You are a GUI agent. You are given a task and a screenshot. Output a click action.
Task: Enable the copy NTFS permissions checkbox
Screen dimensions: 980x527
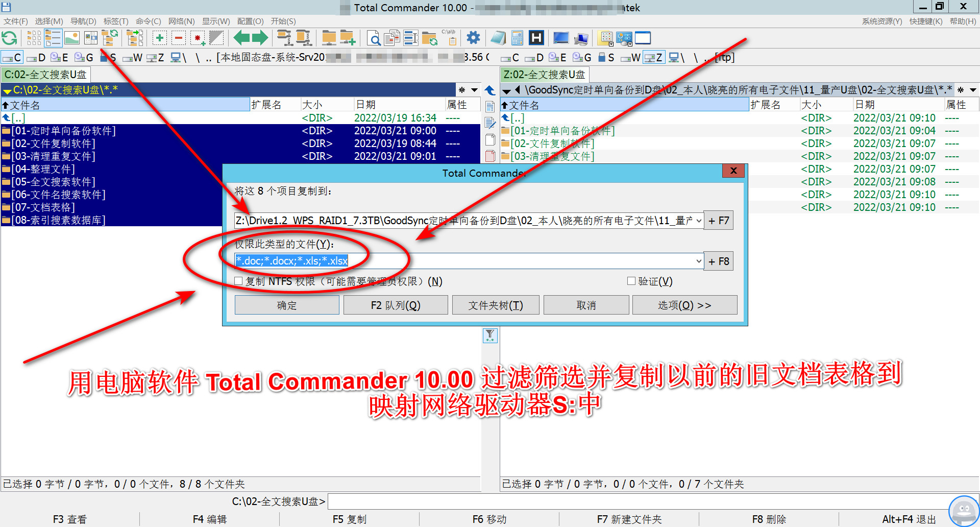[238, 281]
